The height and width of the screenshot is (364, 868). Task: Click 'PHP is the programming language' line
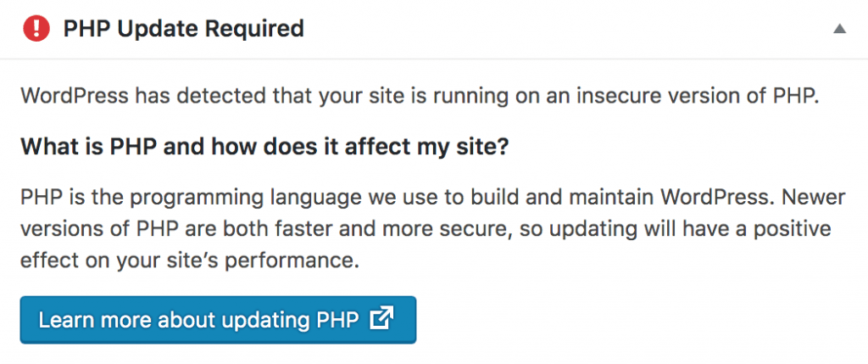[x=423, y=201]
